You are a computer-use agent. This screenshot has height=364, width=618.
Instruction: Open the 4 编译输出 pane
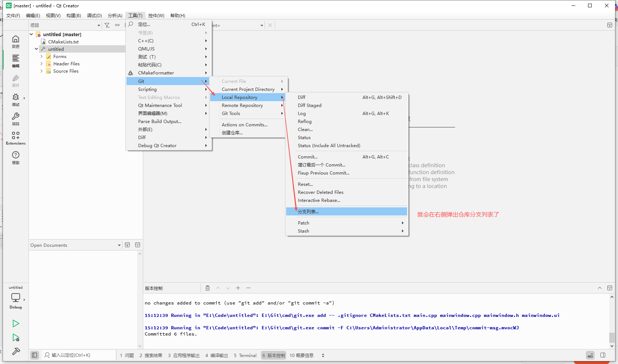(217, 355)
